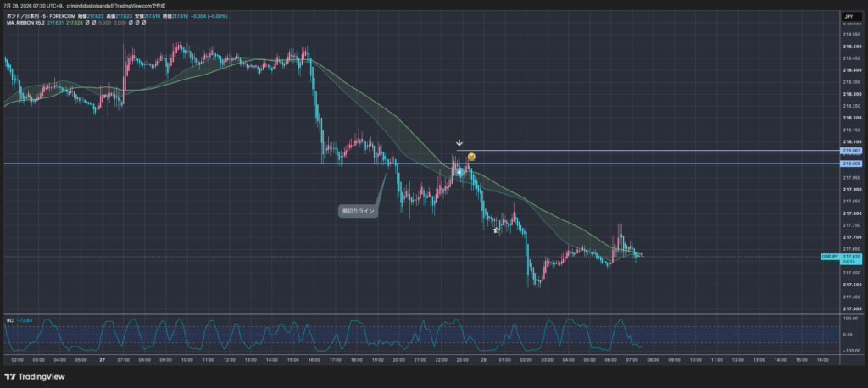
Task: Click the FOREXCOM exchange text in the legend
Action: [x=62, y=17]
